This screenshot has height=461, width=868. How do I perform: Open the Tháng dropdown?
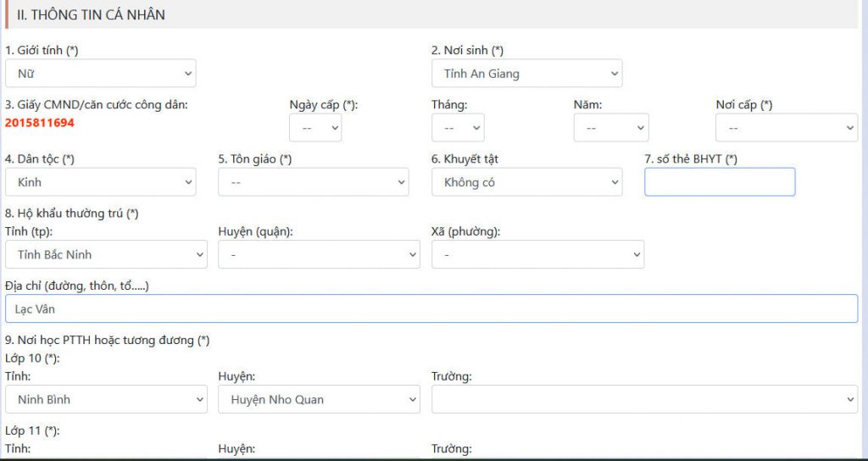pyautogui.click(x=458, y=127)
